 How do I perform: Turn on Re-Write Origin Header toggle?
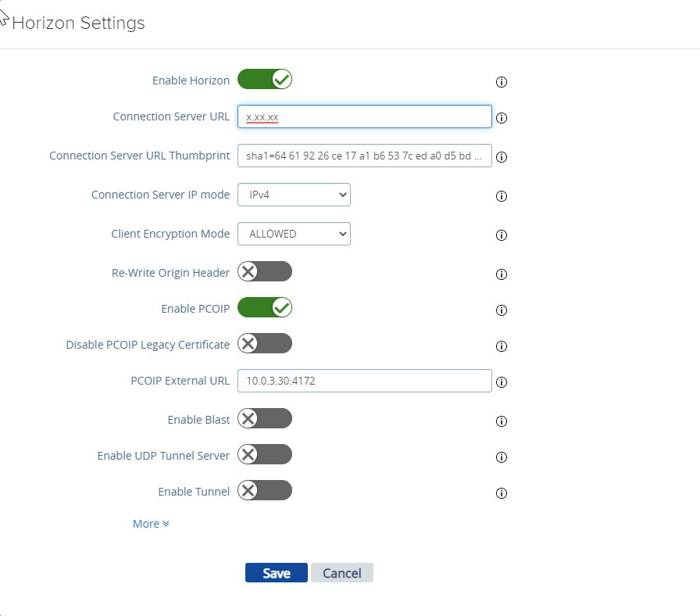point(265,271)
